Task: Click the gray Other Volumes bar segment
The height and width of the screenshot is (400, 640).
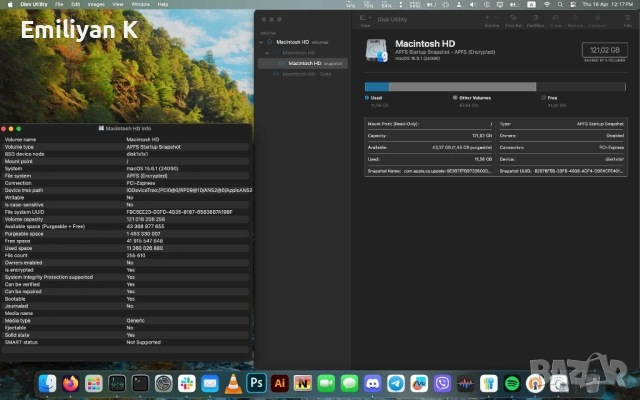Action: point(462,87)
